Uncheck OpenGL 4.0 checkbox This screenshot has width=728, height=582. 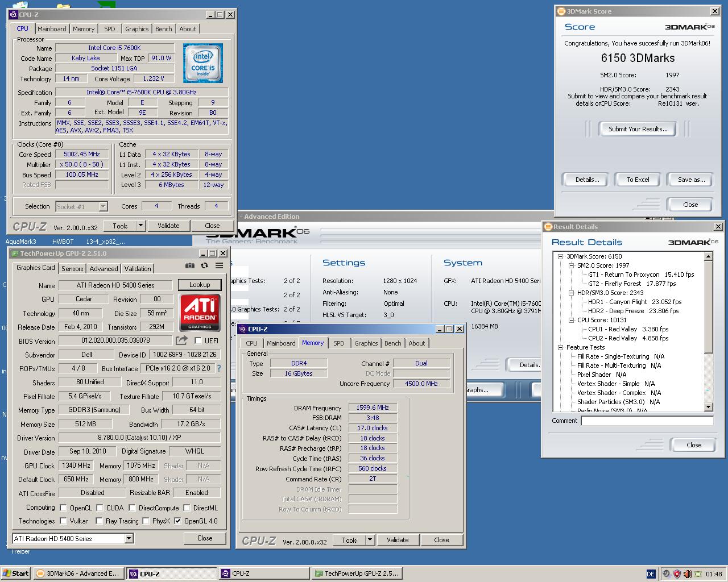(x=178, y=521)
